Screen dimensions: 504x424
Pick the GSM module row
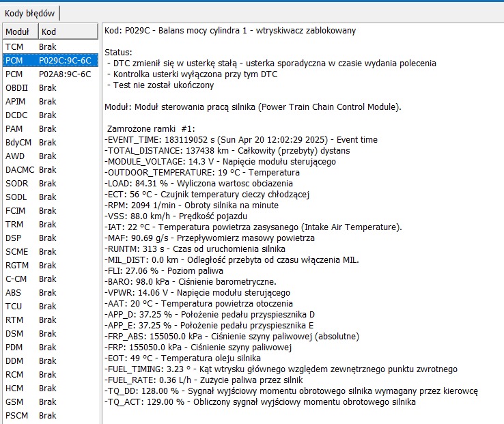[49, 401]
